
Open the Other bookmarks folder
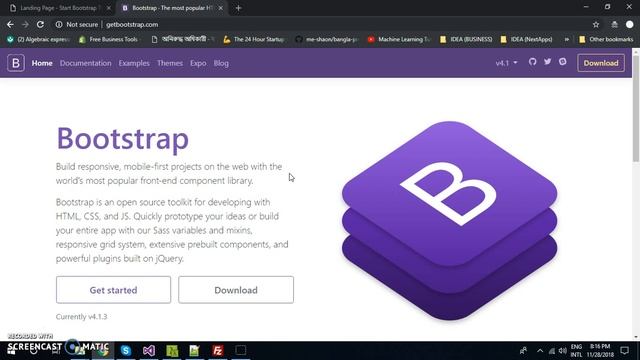pyautogui.click(x=606, y=39)
